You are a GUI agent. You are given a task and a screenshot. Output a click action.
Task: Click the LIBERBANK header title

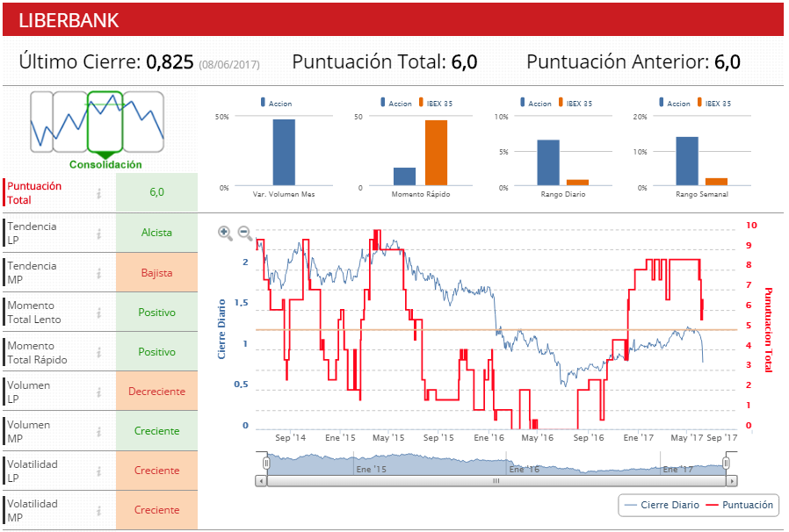(x=69, y=20)
